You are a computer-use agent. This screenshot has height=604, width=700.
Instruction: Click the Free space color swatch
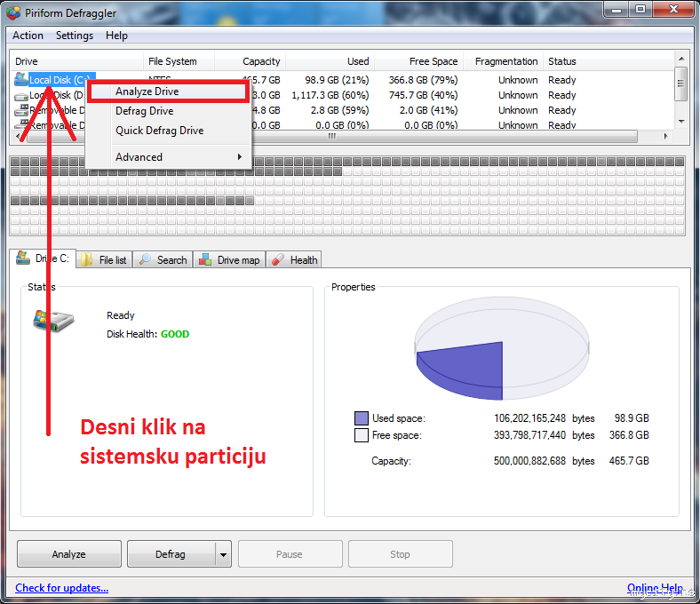(362, 435)
